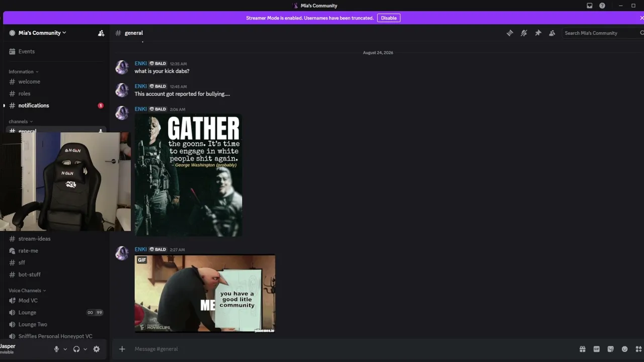Minimize the Discord window
The image size is (644, 362).
(x=621, y=6)
